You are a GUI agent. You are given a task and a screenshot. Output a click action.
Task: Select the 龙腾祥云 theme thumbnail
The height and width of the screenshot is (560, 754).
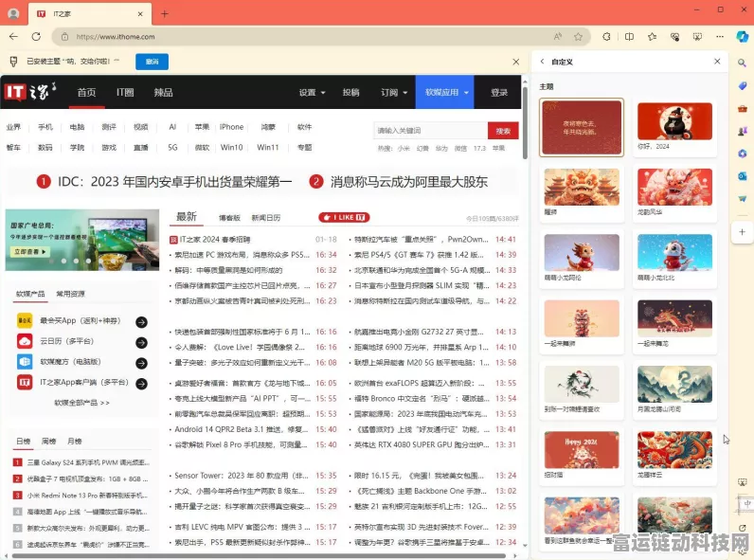click(674, 450)
